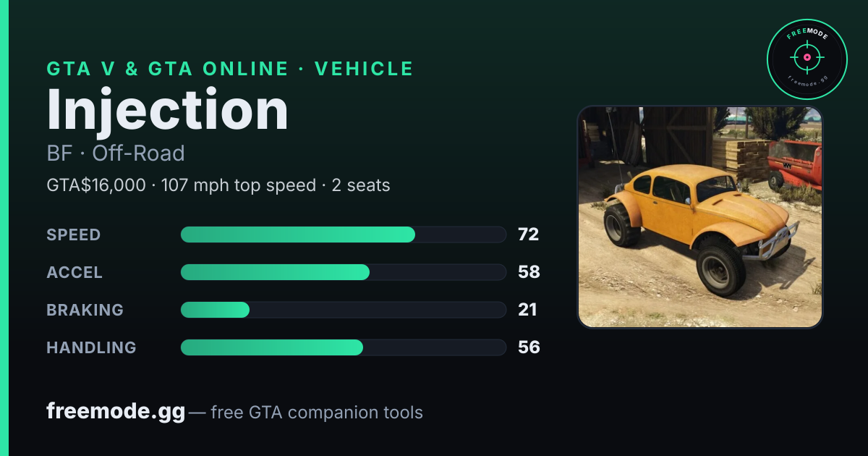
Task: Click the SPEED label
Action: click(74, 235)
